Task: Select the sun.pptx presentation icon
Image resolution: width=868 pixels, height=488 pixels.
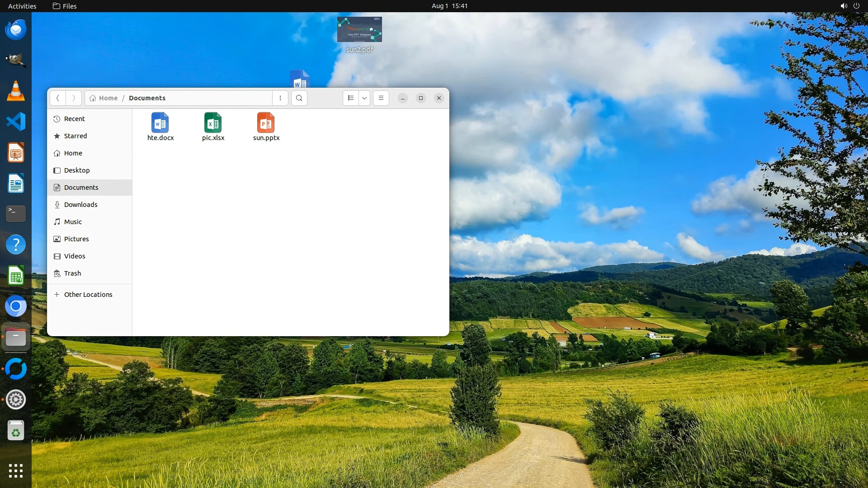Action: (266, 123)
